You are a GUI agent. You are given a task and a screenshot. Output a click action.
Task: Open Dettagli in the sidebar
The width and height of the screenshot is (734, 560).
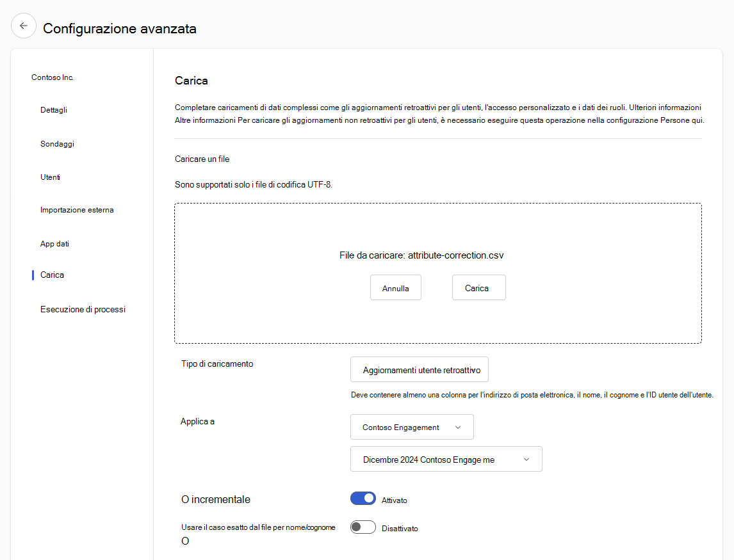click(53, 110)
